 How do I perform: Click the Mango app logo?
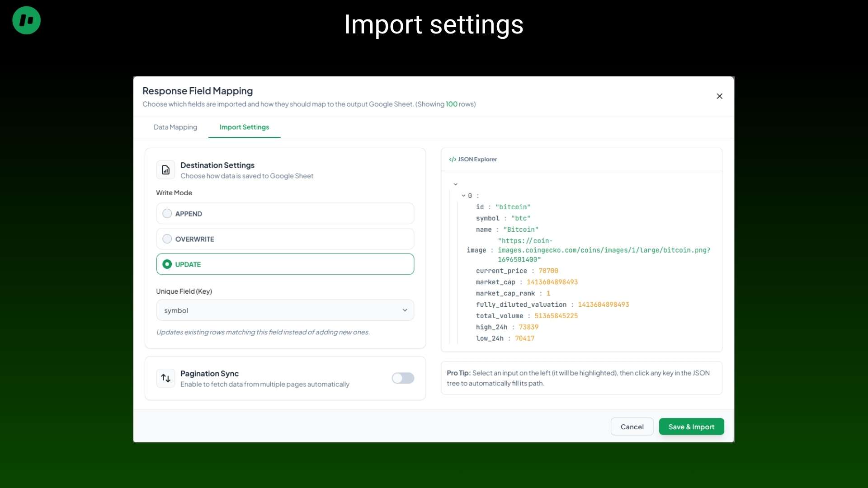(26, 20)
